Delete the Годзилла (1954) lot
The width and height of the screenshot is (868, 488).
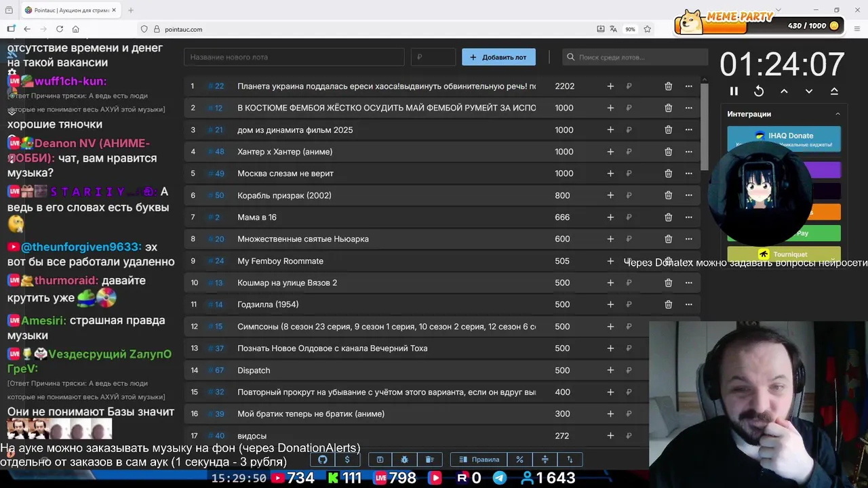pyautogui.click(x=668, y=304)
